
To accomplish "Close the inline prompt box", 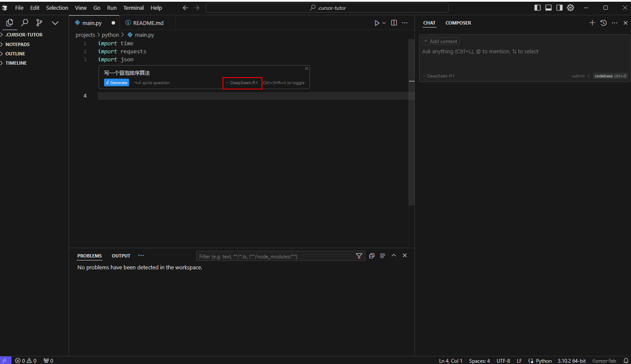I will click(307, 69).
